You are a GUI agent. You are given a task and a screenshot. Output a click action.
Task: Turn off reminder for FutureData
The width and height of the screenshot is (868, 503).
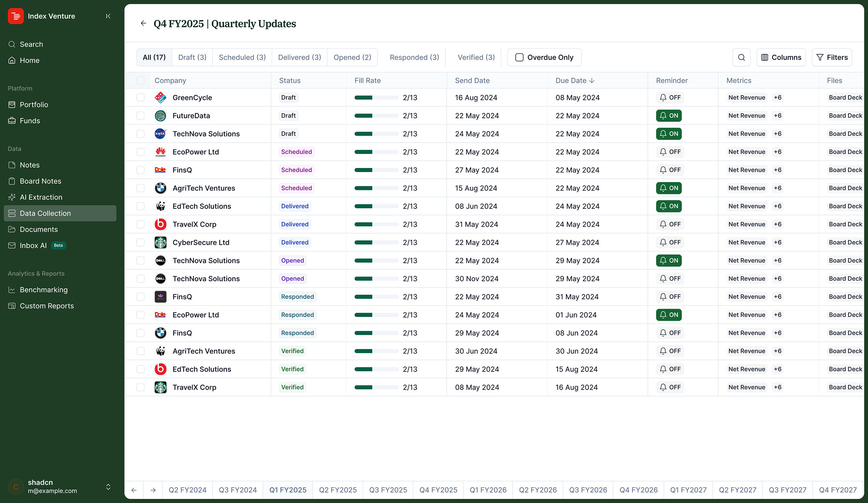click(669, 116)
